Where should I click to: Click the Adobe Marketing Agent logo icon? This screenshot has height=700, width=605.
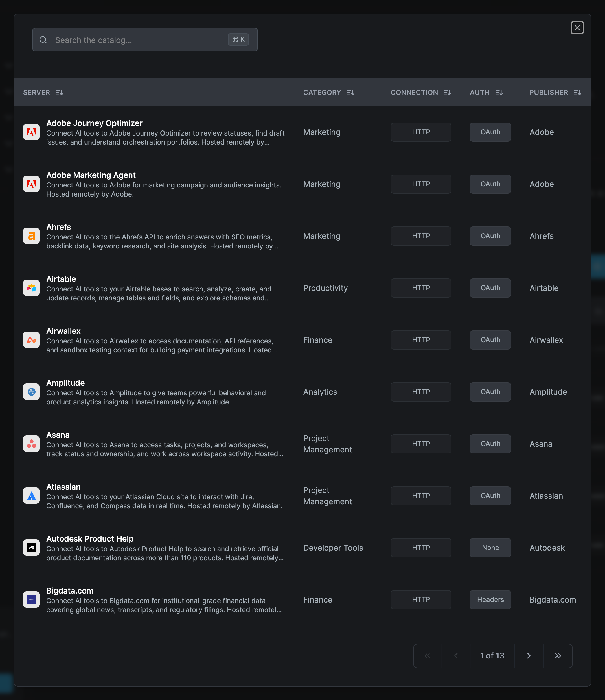coord(31,184)
